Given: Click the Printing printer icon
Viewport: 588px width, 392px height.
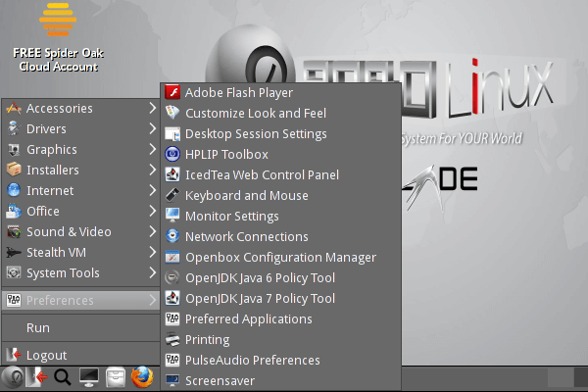Looking at the screenshot, I should (172, 339).
